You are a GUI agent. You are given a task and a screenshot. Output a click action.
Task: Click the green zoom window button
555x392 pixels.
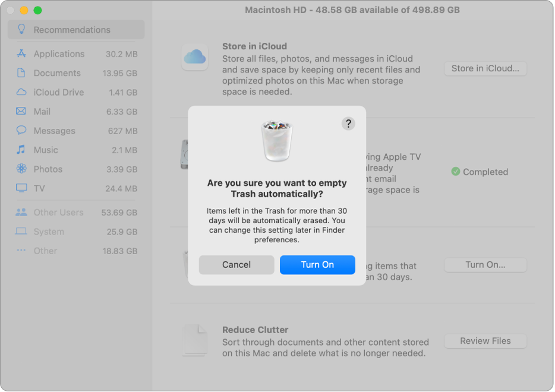click(37, 10)
